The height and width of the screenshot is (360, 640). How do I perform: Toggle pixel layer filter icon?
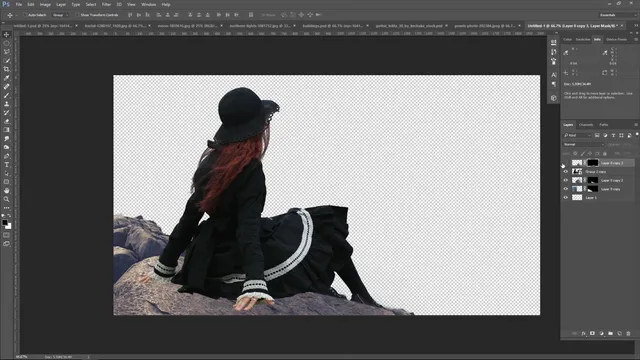click(x=597, y=136)
